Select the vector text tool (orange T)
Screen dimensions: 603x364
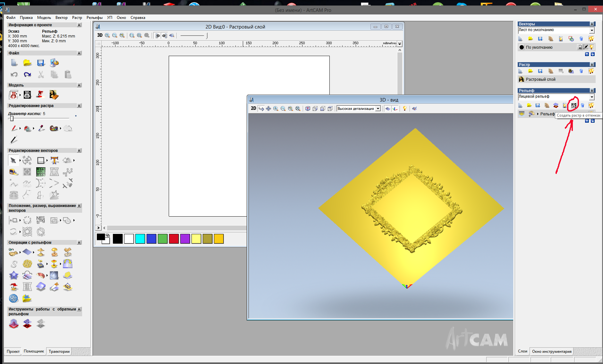coord(55,160)
